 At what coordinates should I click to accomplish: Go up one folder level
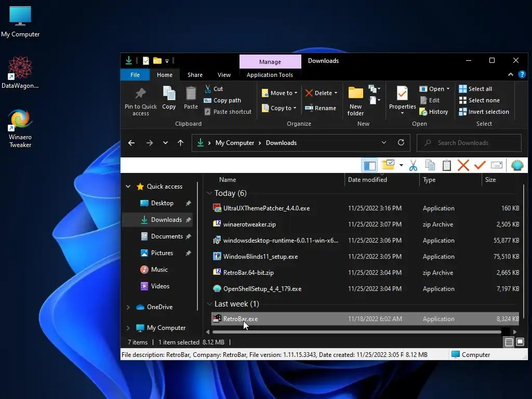click(x=180, y=143)
